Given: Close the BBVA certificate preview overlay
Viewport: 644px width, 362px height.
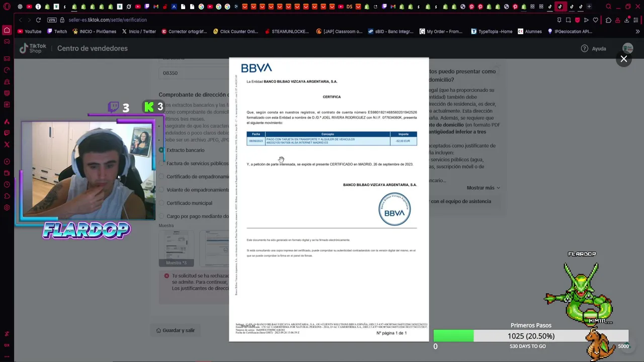Looking at the screenshot, I should [624, 59].
